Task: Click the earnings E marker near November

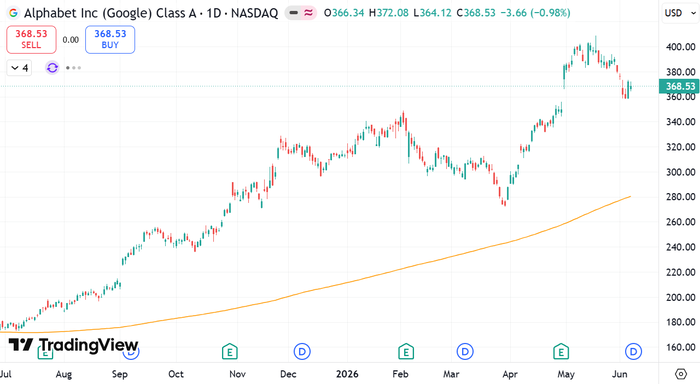Action: click(229, 352)
